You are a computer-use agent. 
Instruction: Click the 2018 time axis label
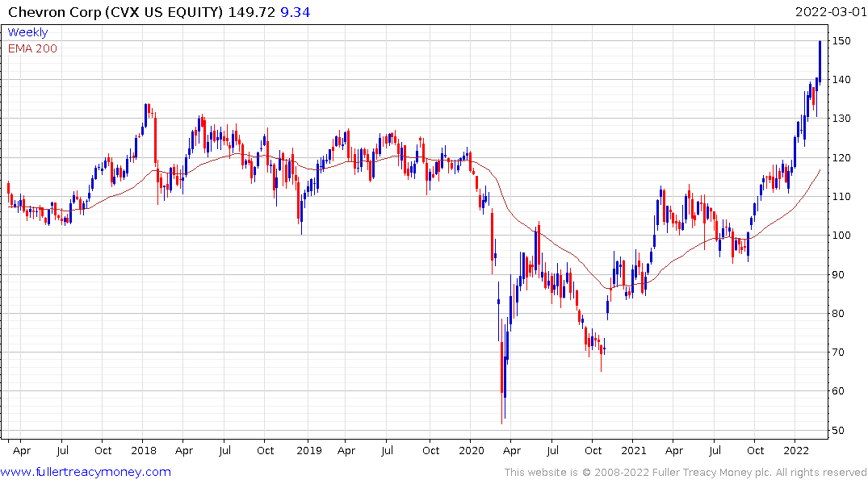click(x=144, y=450)
